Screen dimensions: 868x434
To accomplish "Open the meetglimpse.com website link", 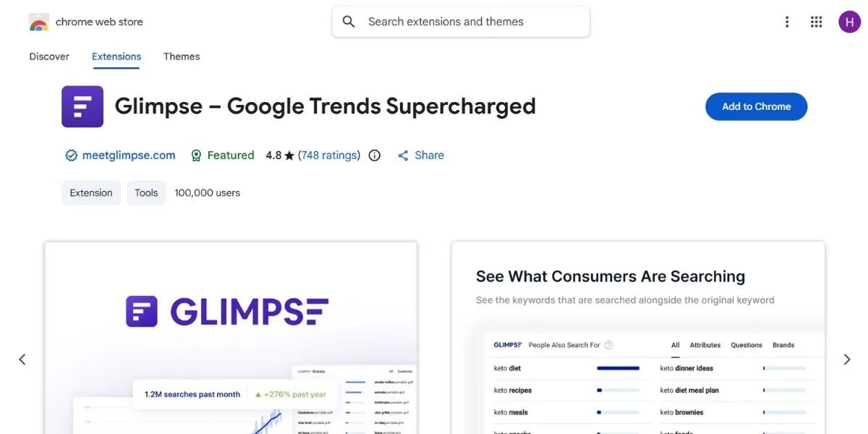I will (x=129, y=155).
